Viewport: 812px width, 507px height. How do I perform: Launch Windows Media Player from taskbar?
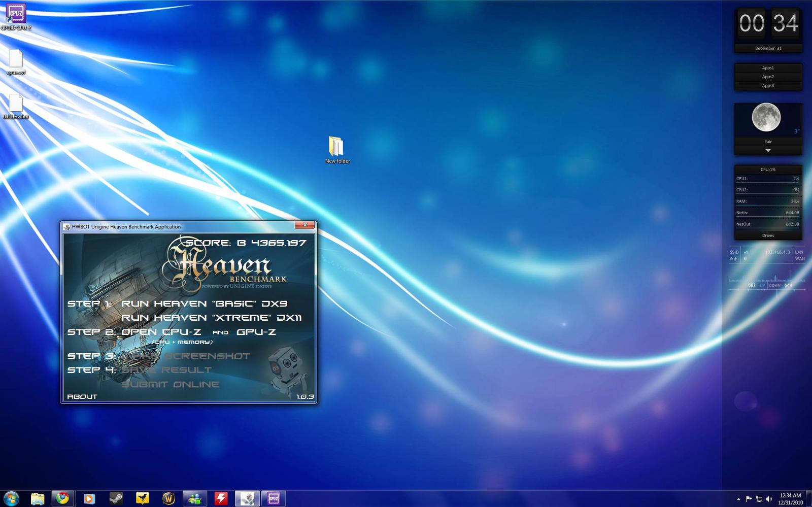point(89,498)
